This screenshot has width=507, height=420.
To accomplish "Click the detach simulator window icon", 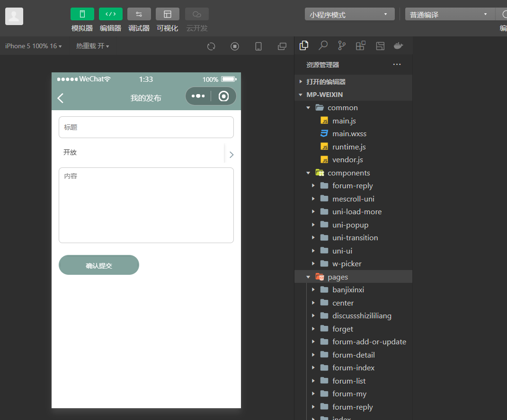I will (x=282, y=46).
